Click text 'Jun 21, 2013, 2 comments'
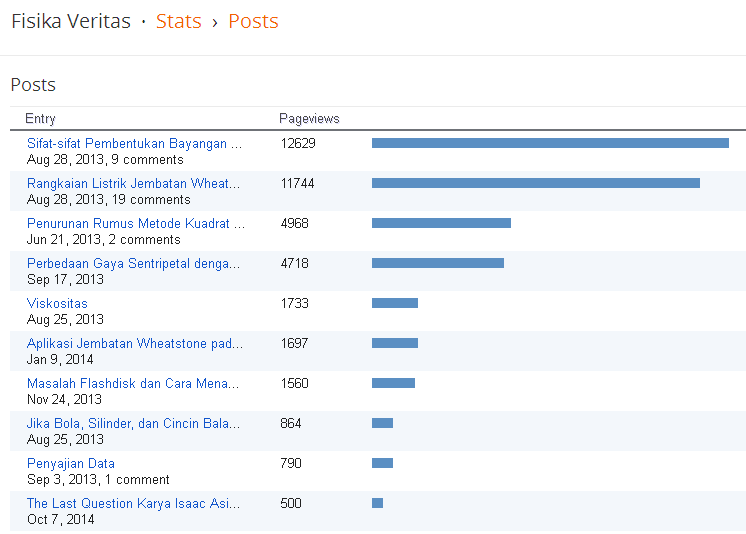The width and height of the screenshot is (746, 534). pyautogui.click(x=104, y=239)
